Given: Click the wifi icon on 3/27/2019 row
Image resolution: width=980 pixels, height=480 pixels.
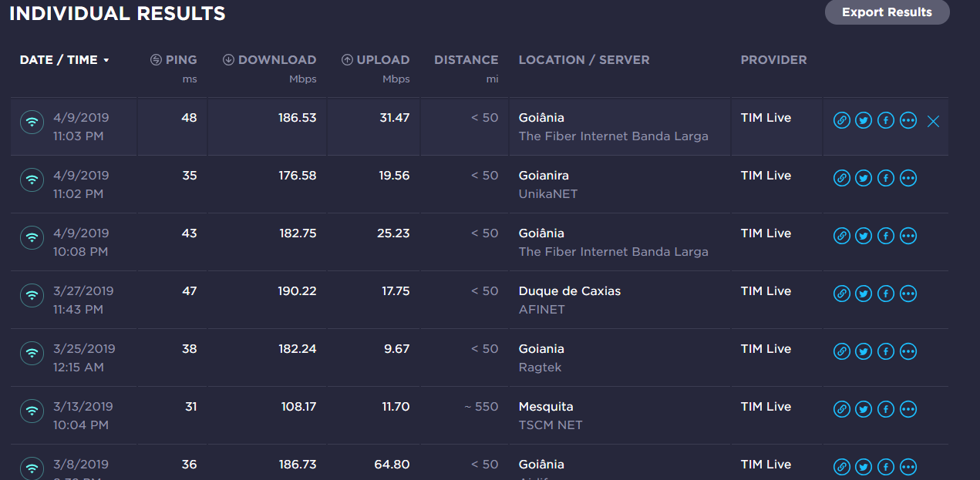Looking at the screenshot, I should 32,295.
